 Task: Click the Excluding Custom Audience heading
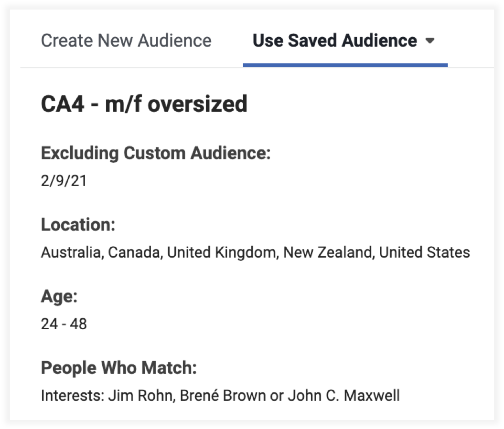[x=156, y=154]
